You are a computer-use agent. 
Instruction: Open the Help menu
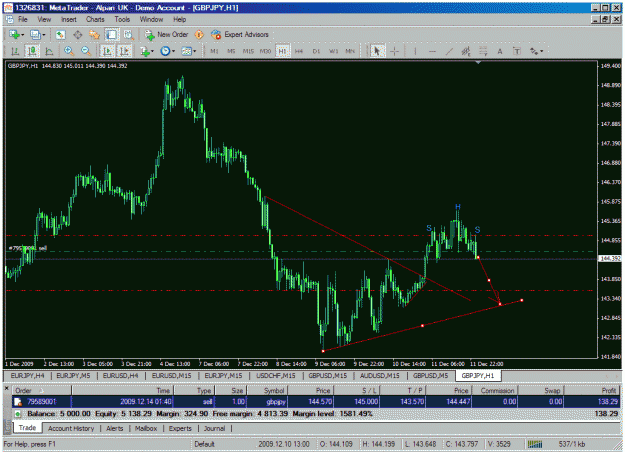click(x=179, y=19)
